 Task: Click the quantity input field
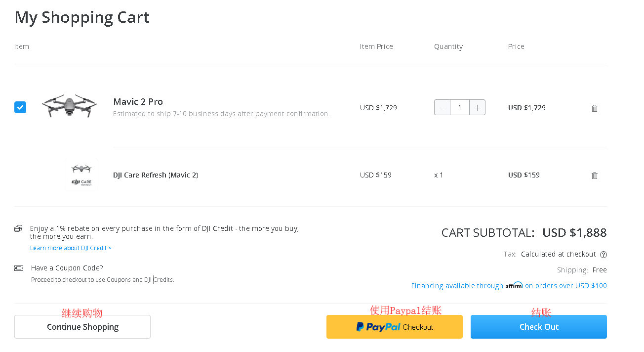point(460,108)
